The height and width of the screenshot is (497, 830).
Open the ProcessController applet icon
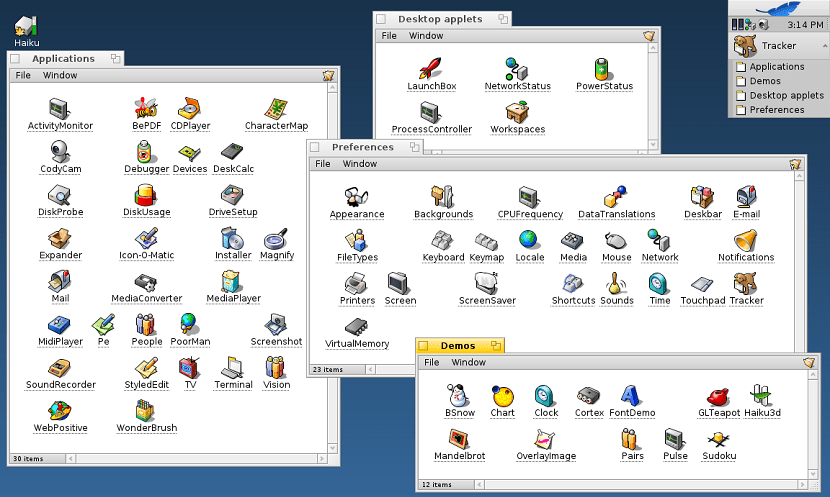[431, 112]
